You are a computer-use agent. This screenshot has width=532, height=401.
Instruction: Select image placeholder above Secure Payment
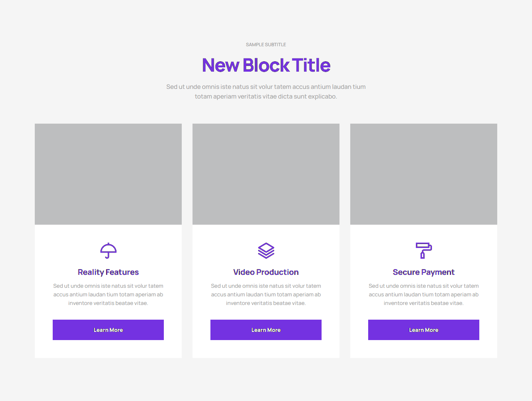click(x=424, y=174)
